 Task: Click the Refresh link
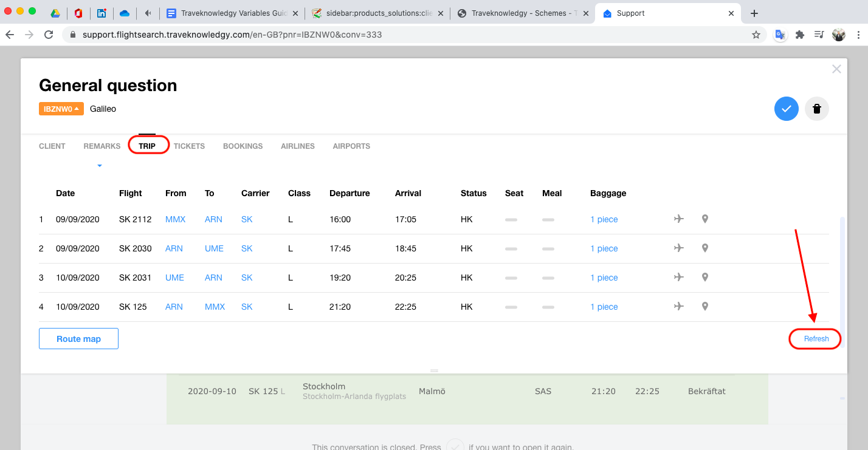[816, 339]
